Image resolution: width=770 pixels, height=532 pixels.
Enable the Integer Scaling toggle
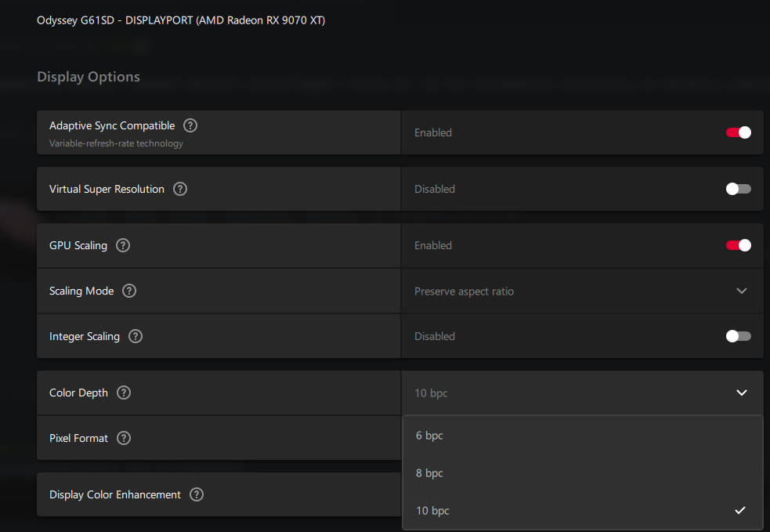(x=739, y=336)
